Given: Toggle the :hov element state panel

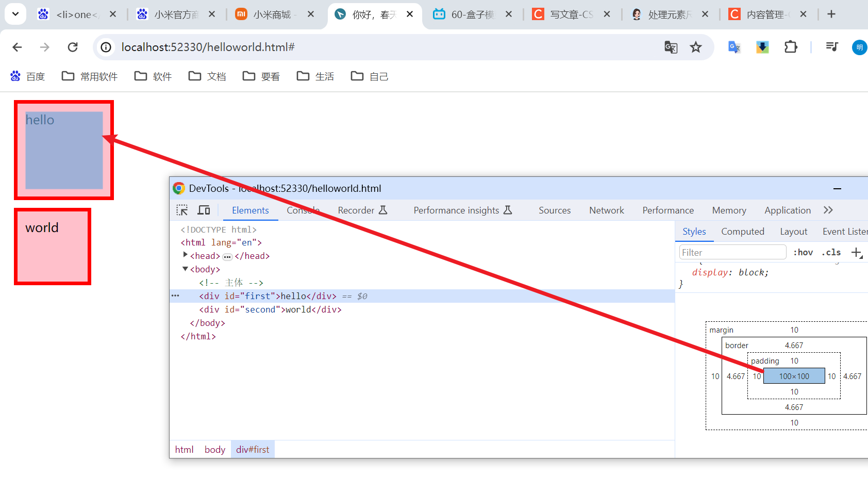Looking at the screenshot, I should (803, 253).
